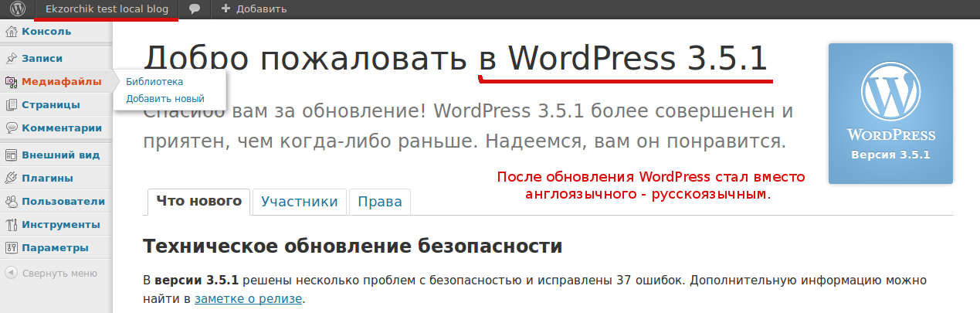Click the plus icon next to Добавить
Viewport: 980px width, 313px height.
[226, 9]
